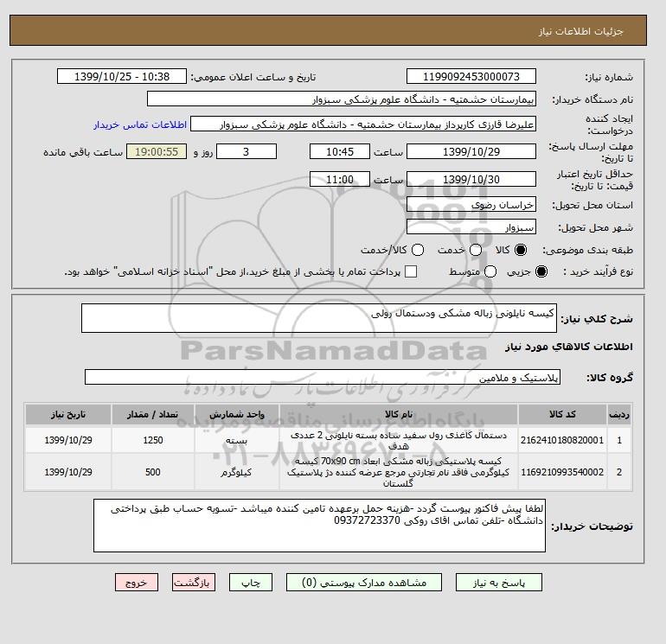Click quantity cell 1250
The height and width of the screenshot is (644, 666).
(153, 440)
